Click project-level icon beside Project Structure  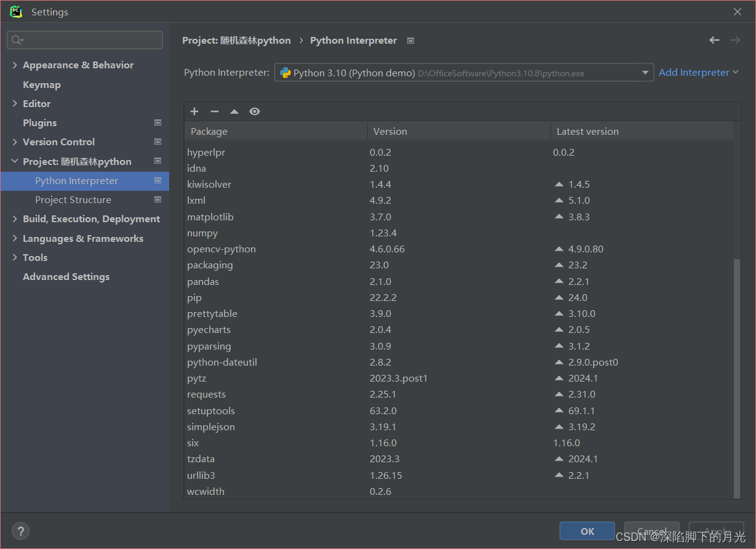point(157,199)
